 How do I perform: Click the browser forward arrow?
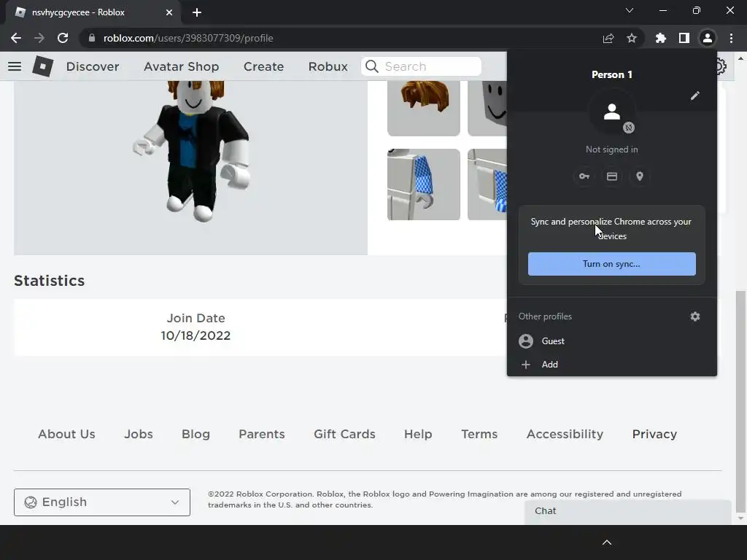39,38
